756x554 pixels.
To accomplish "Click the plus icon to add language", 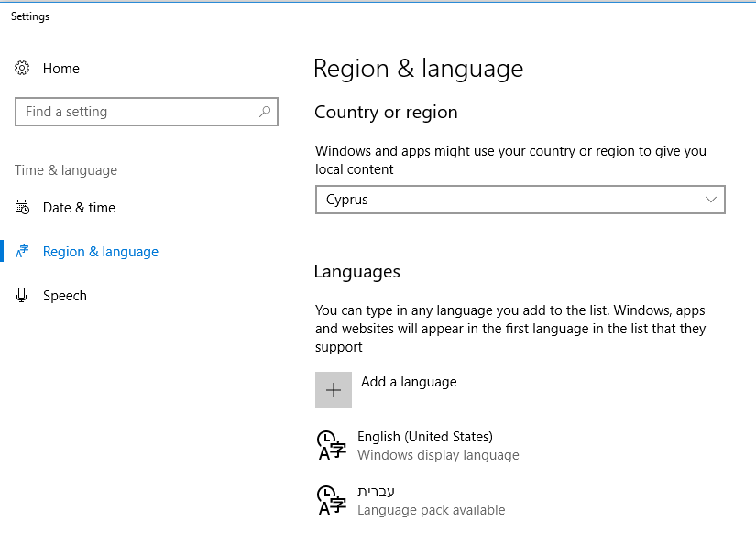I will point(334,390).
